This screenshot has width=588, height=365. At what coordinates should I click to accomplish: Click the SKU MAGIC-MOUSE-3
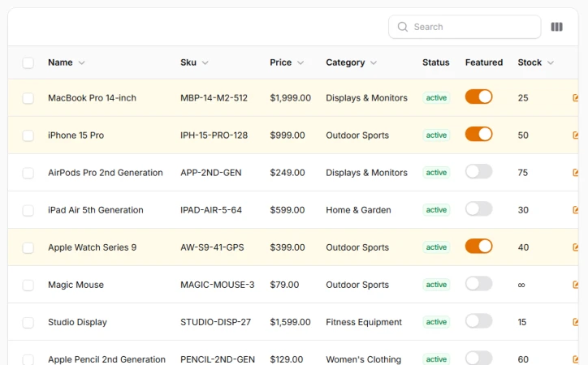tap(217, 285)
